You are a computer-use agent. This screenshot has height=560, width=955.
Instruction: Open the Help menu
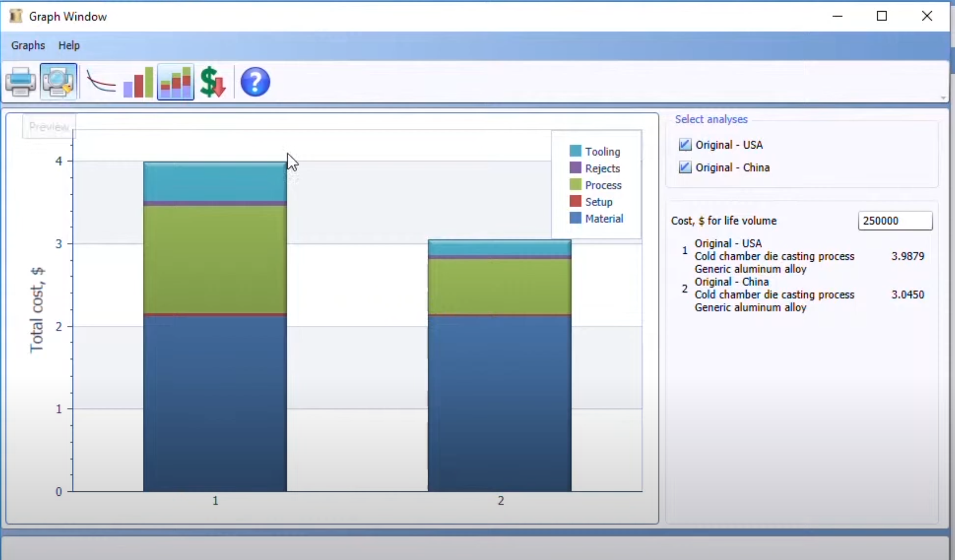69,46
